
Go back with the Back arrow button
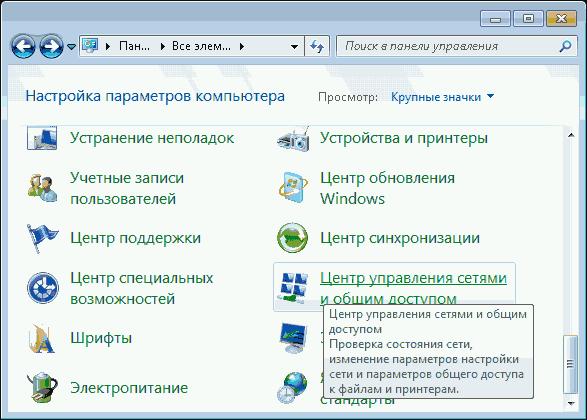(23, 46)
